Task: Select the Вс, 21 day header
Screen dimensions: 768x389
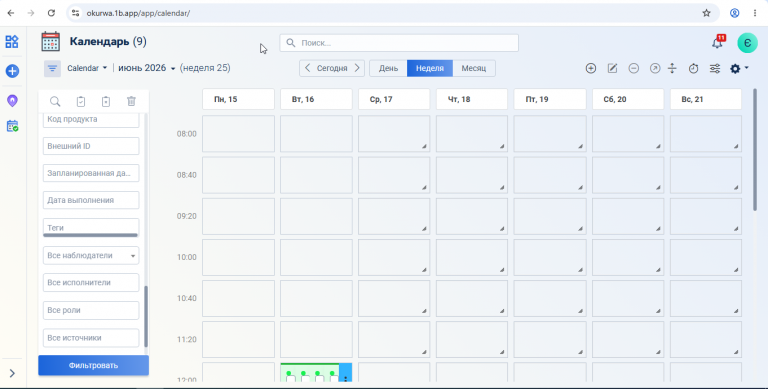Action: point(706,99)
